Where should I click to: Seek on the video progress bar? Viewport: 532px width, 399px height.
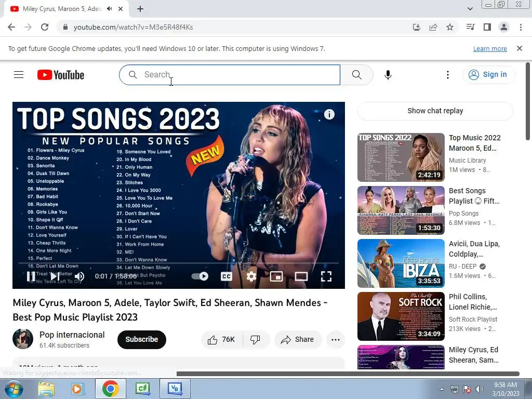coord(179,263)
